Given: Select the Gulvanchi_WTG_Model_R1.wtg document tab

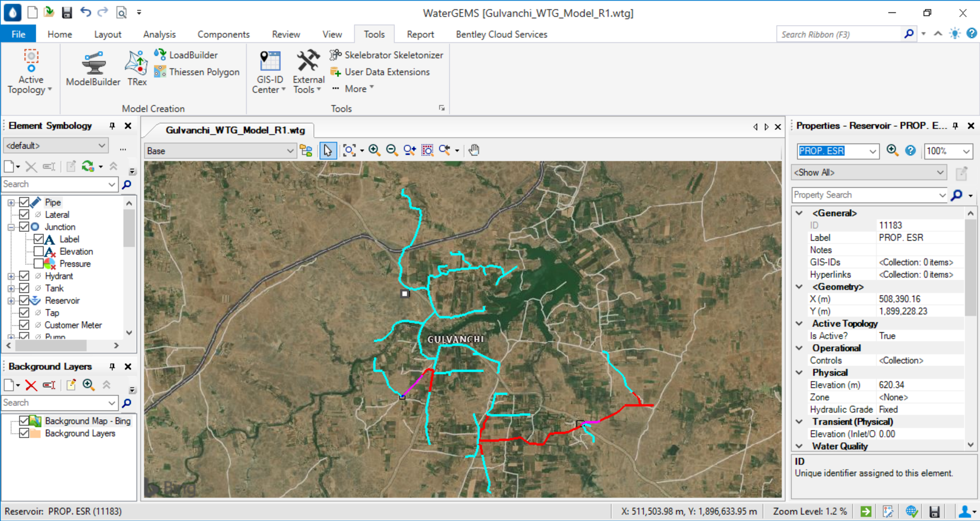Looking at the screenshot, I should tap(235, 130).
